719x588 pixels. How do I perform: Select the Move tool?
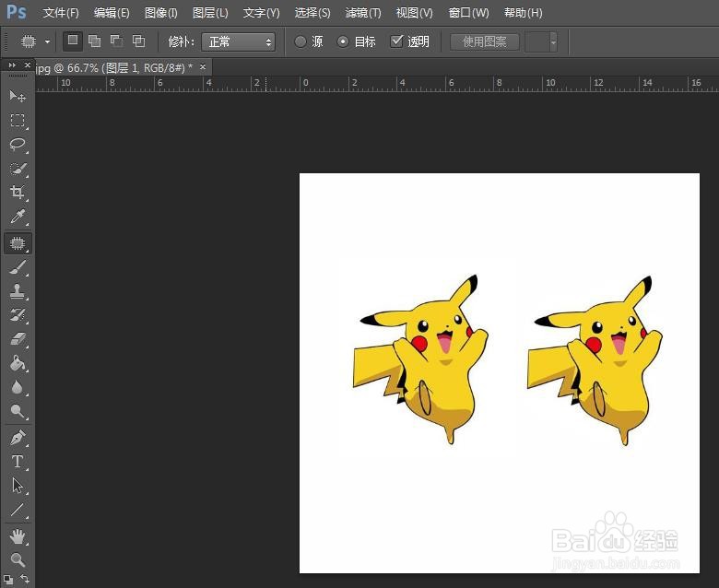[x=18, y=96]
